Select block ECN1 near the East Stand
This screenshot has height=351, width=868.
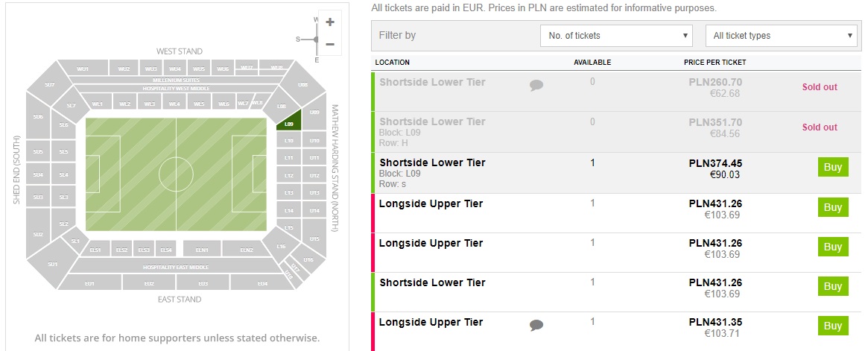202,250
